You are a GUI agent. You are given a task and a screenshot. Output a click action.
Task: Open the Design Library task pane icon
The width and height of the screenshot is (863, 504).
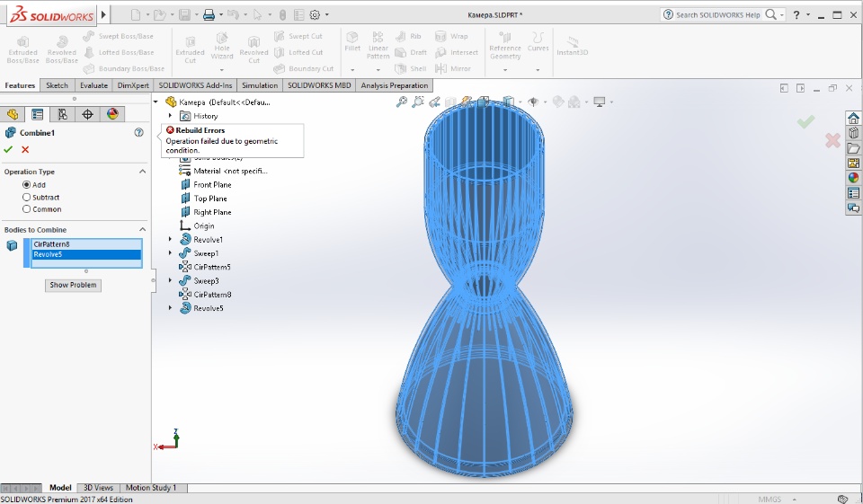click(853, 133)
